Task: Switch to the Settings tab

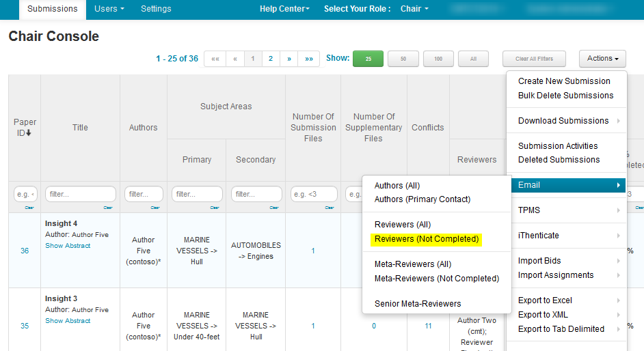Action: (x=156, y=9)
